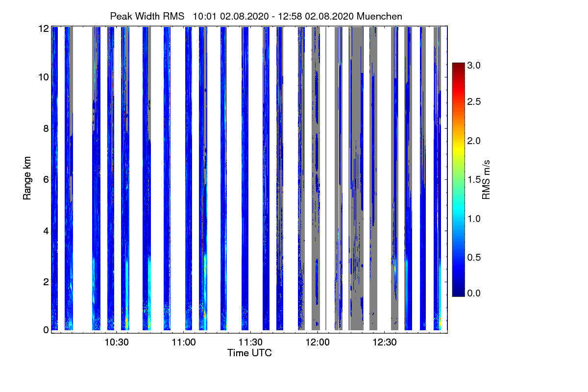The width and height of the screenshot is (588, 392).
Task: Click the range axis label 6
Action: [46, 179]
